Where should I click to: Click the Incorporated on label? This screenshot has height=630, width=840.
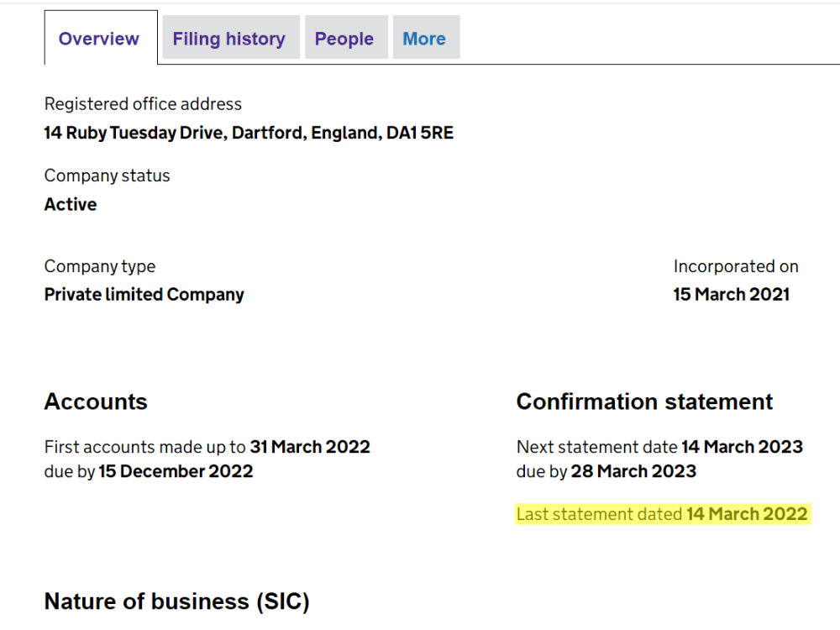(735, 266)
